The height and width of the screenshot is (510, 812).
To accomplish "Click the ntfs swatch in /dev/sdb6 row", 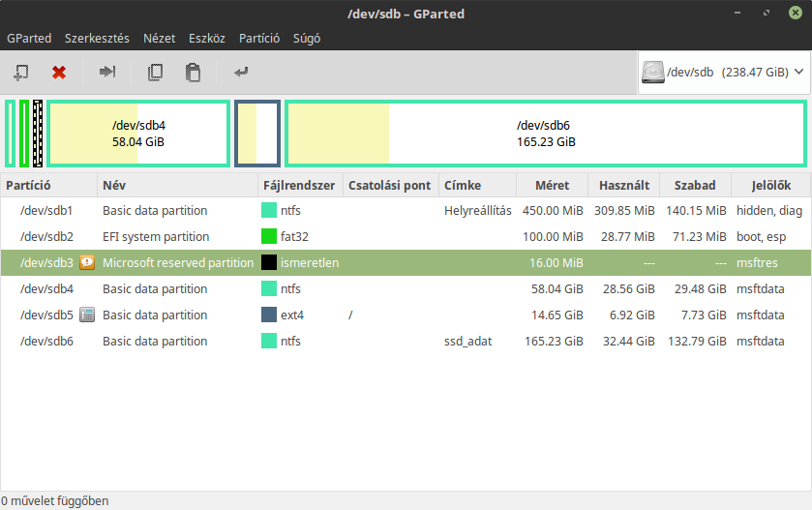I will click(x=269, y=341).
